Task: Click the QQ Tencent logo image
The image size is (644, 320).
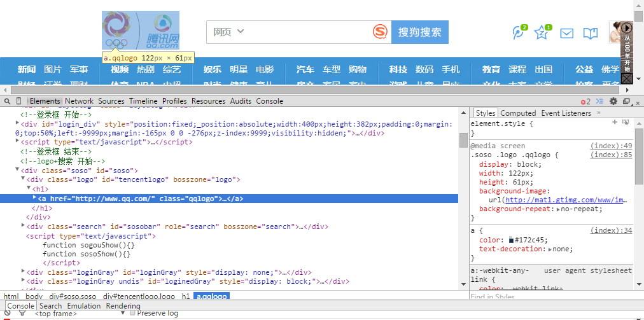Action: point(141,30)
